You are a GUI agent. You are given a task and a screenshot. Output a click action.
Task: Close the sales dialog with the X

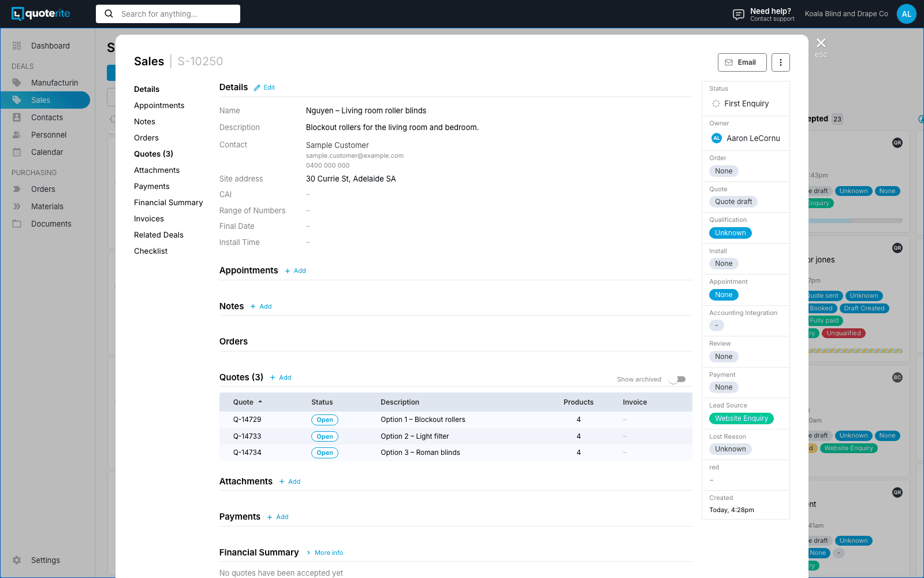(x=821, y=43)
